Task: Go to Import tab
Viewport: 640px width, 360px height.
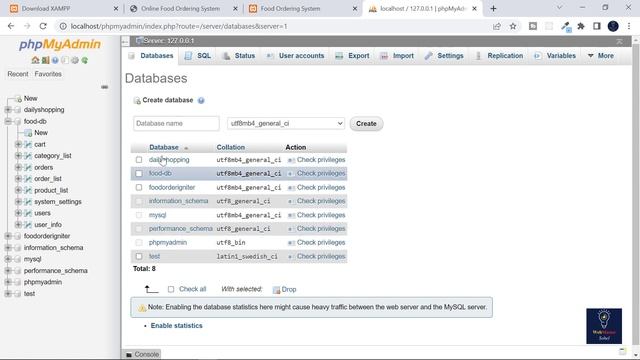Action: pyautogui.click(x=397, y=56)
